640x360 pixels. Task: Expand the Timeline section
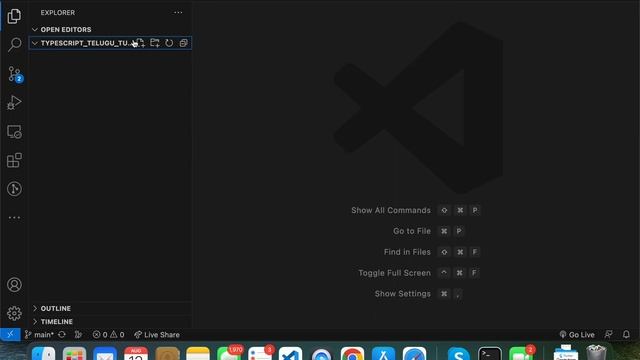[110, 322]
